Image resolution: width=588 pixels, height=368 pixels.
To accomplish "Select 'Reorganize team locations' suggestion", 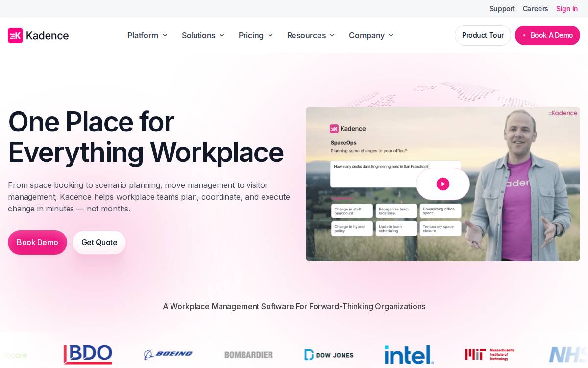I will tap(396, 211).
